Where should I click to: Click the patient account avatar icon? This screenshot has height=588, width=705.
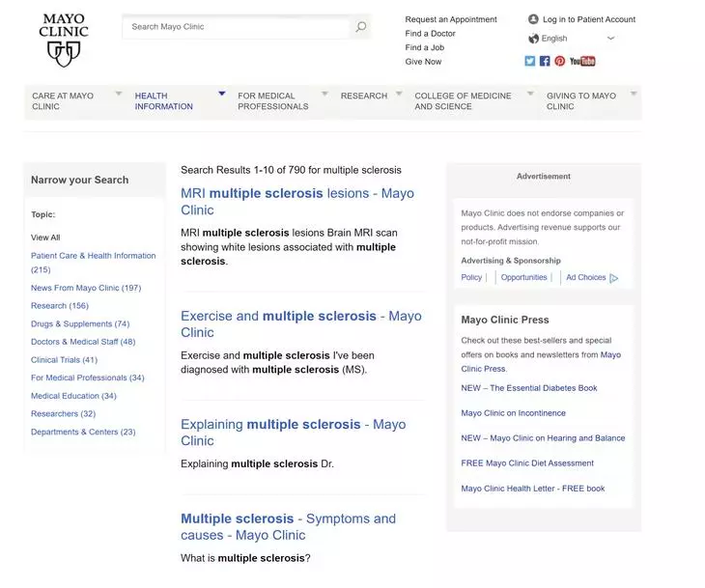533,19
